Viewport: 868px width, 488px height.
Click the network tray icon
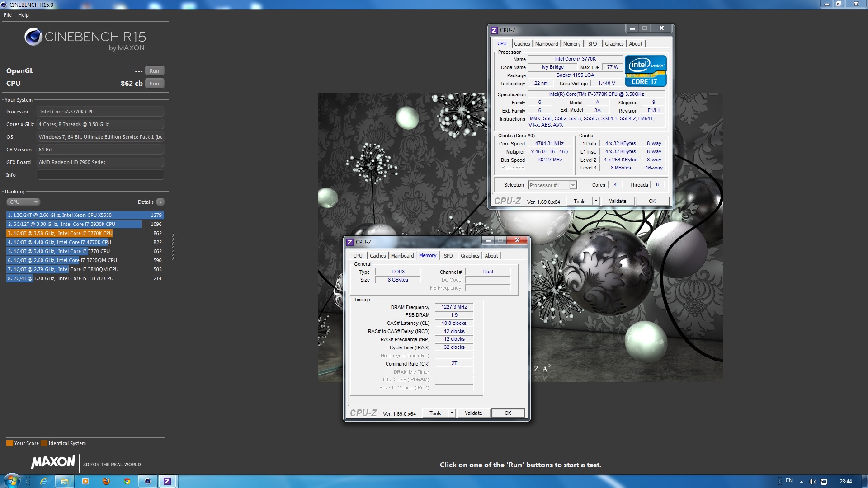(824, 482)
